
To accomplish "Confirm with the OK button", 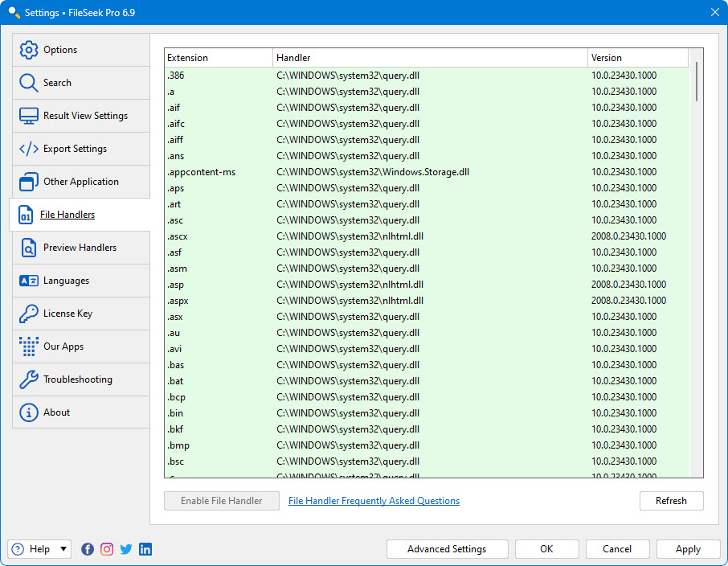I will (x=547, y=549).
